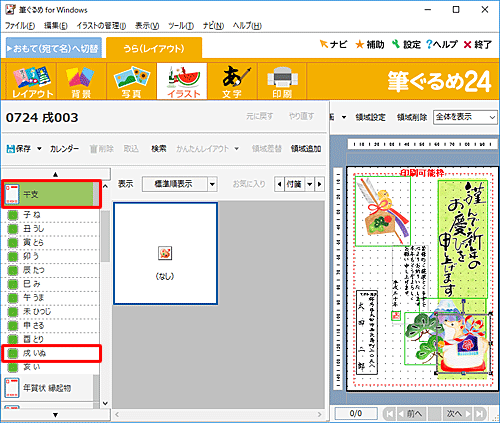The height and width of the screenshot is (423, 500).
Task: Open the ヘルプ menu in menu bar
Action: 247,26
